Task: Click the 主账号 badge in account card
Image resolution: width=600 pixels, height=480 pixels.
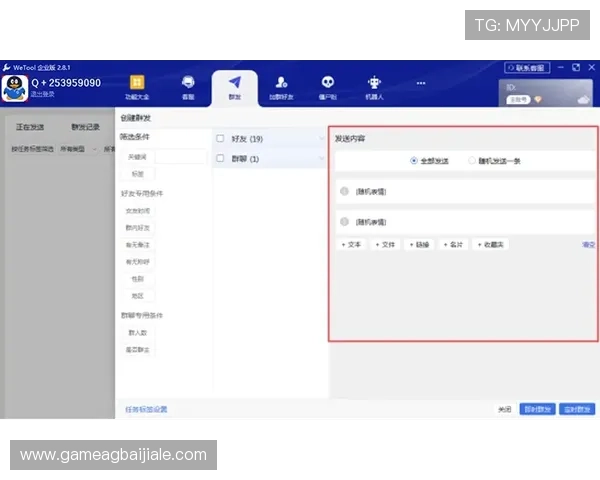Action: click(x=518, y=100)
